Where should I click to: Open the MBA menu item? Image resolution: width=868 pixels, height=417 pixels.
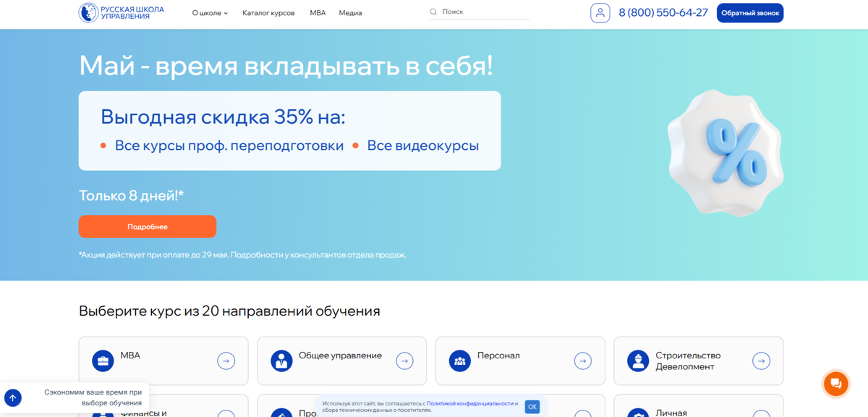pyautogui.click(x=318, y=13)
